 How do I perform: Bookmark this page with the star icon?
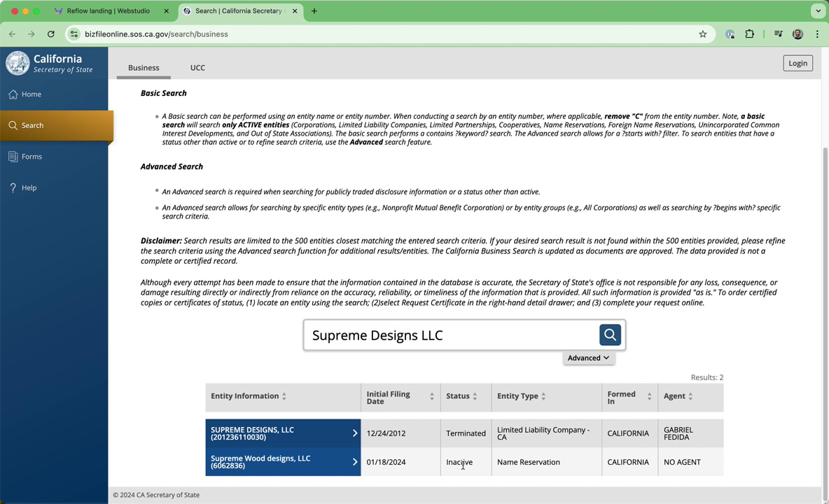[703, 34]
